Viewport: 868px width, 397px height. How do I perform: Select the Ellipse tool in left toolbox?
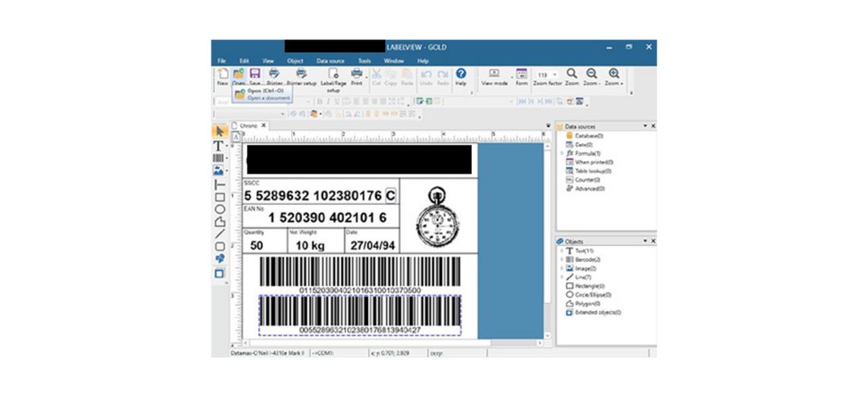point(219,209)
